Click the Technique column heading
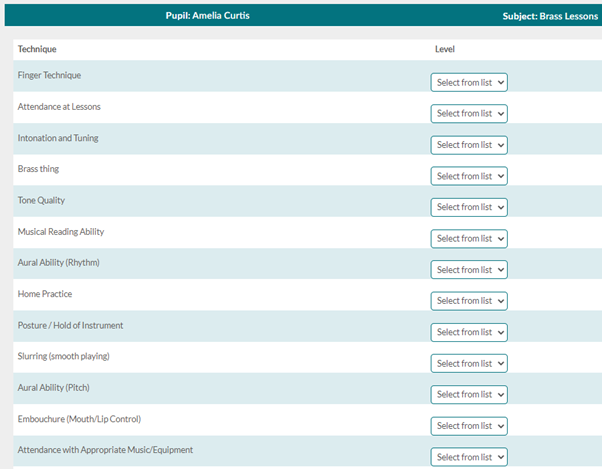The width and height of the screenshot is (602, 469). coord(37,49)
